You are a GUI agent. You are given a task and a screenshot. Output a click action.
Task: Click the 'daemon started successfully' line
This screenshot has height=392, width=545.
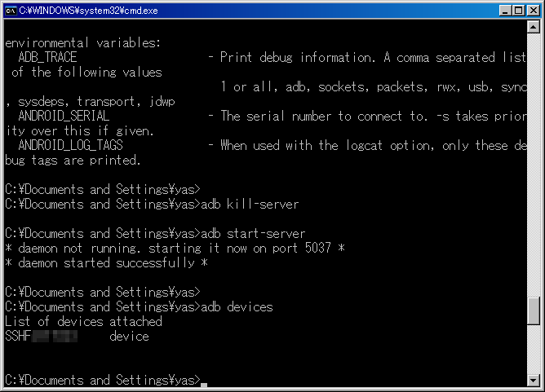point(106,263)
